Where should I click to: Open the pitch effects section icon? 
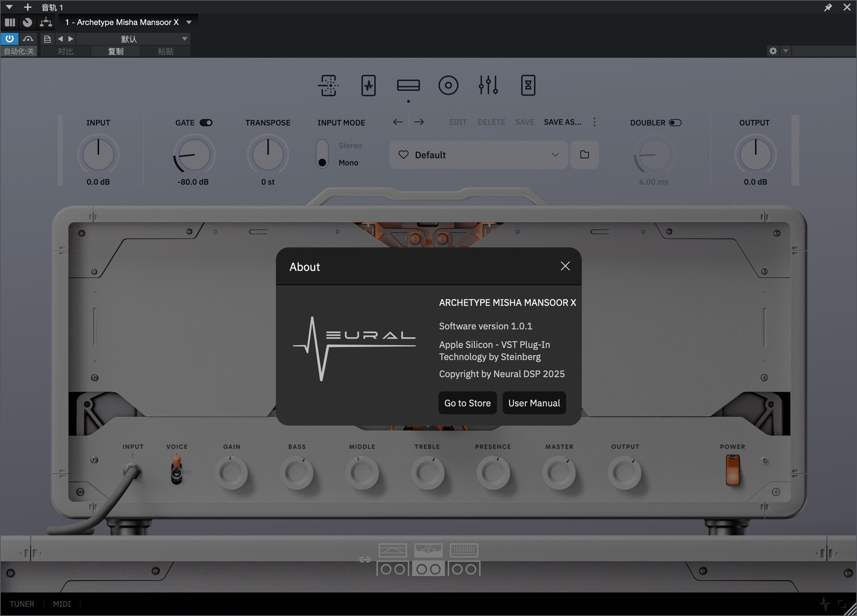pyautogui.click(x=329, y=85)
